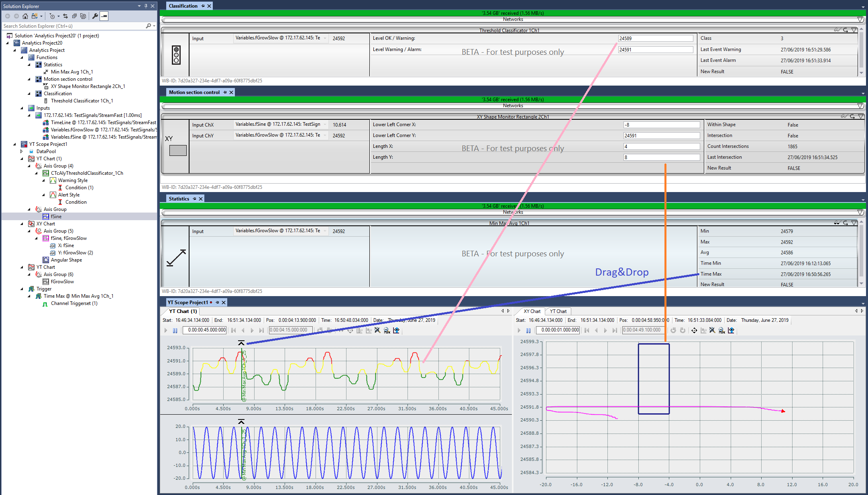
Task: Step backward in YT Chart (1) toolbar
Action: click(243, 330)
